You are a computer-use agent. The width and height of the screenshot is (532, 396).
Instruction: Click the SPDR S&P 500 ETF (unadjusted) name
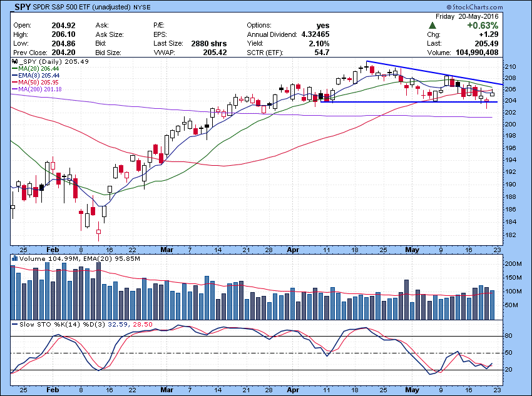pyautogui.click(x=81, y=7)
